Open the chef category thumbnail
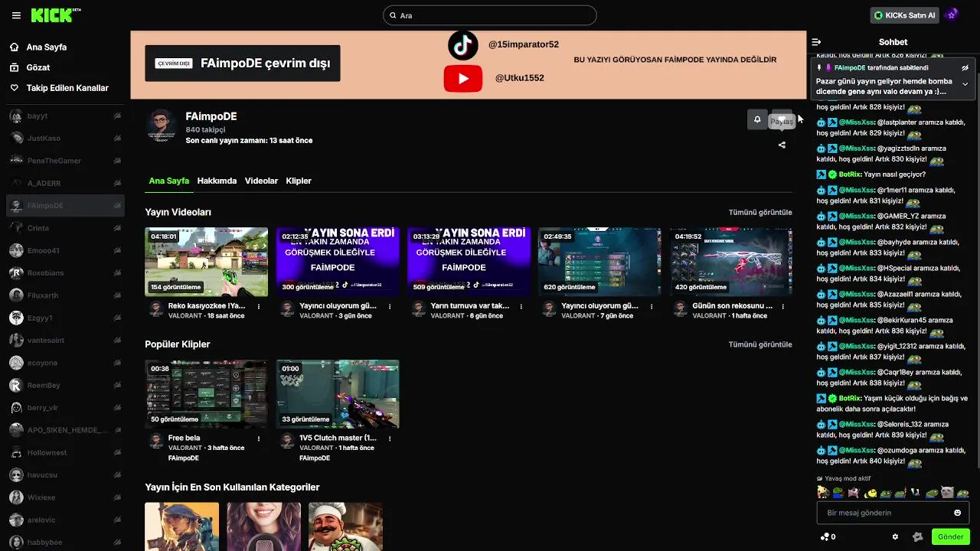Screen dimensions: 980x551 [346, 527]
